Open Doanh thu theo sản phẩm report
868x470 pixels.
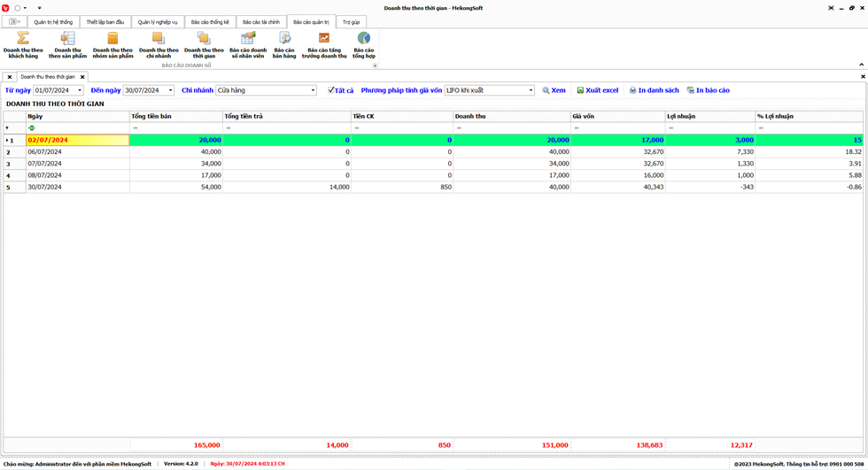(x=67, y=44)
